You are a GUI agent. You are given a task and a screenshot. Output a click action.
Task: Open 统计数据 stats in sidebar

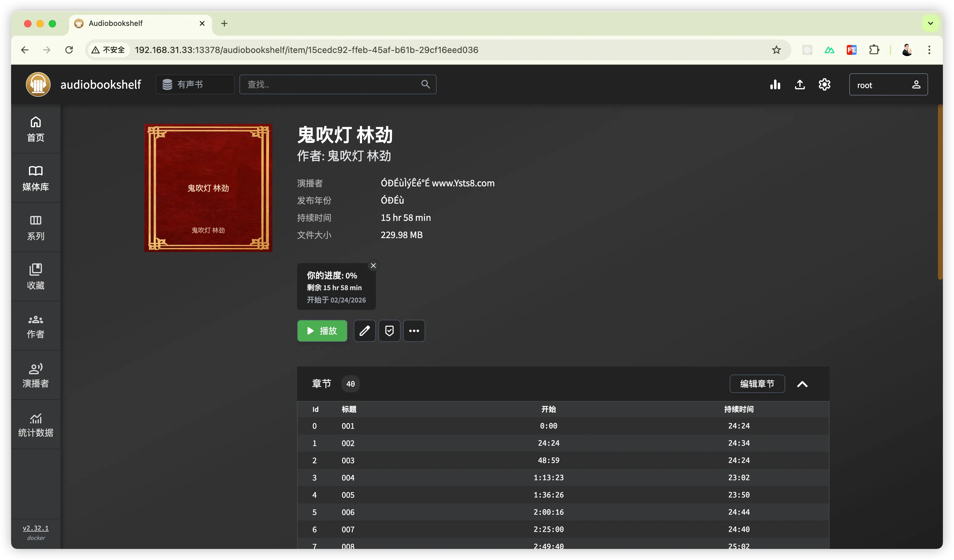[x=35, y=424]
